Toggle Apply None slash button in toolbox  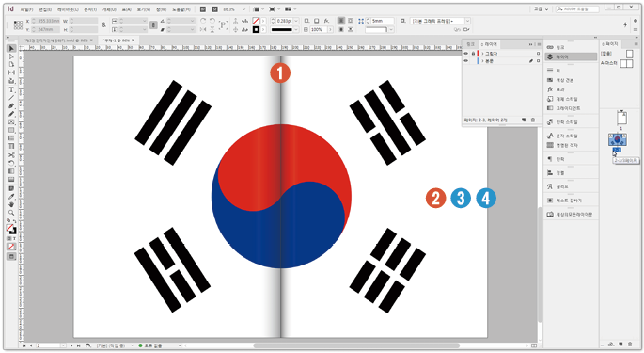coord(11,247)
